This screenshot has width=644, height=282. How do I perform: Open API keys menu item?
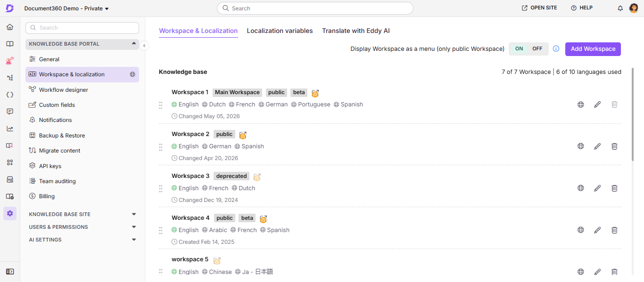[x=82, y=166]
